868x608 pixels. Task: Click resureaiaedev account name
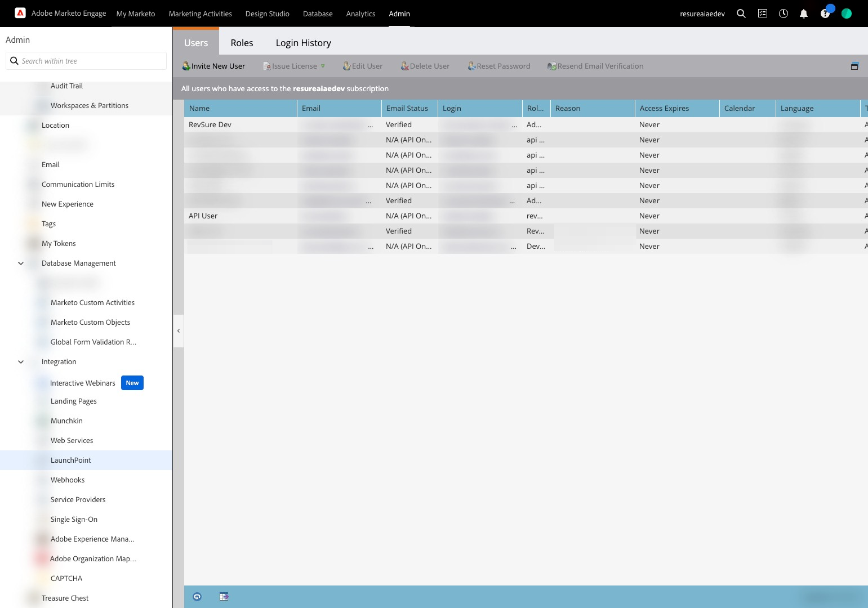click(702, 14)
